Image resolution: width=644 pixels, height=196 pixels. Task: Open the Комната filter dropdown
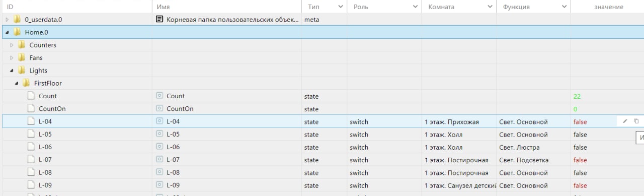pos(490,7)
